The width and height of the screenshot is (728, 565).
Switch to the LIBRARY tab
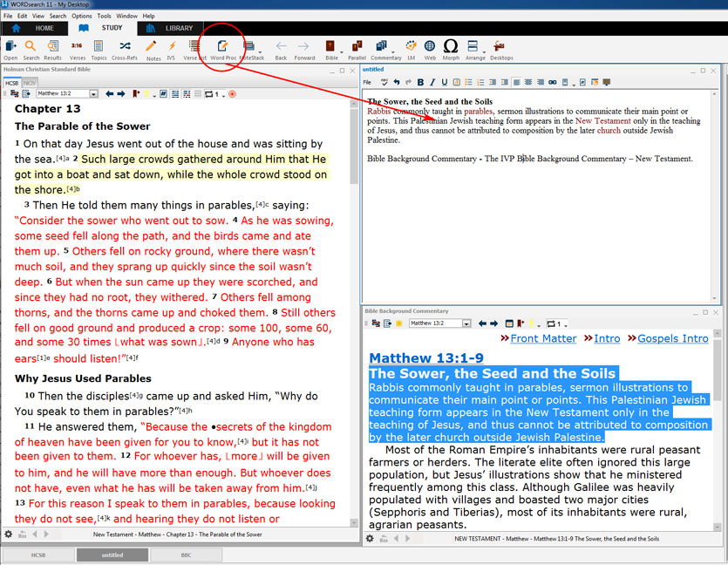pyautogui.click(x=170, y=28)
